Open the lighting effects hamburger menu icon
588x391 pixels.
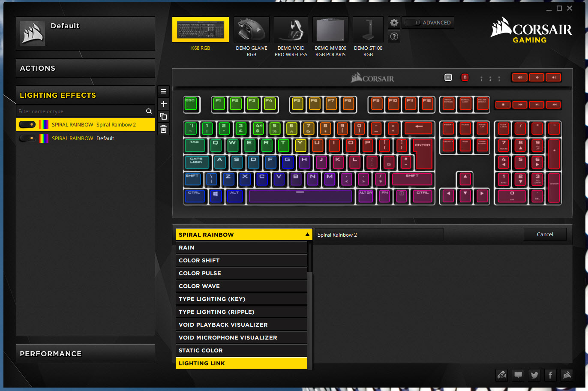163,91
